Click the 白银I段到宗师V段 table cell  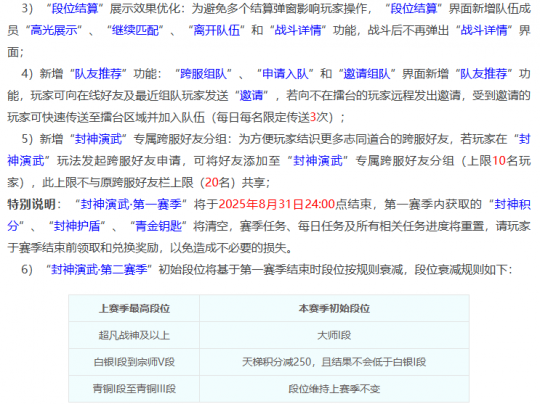click(134, 362)
